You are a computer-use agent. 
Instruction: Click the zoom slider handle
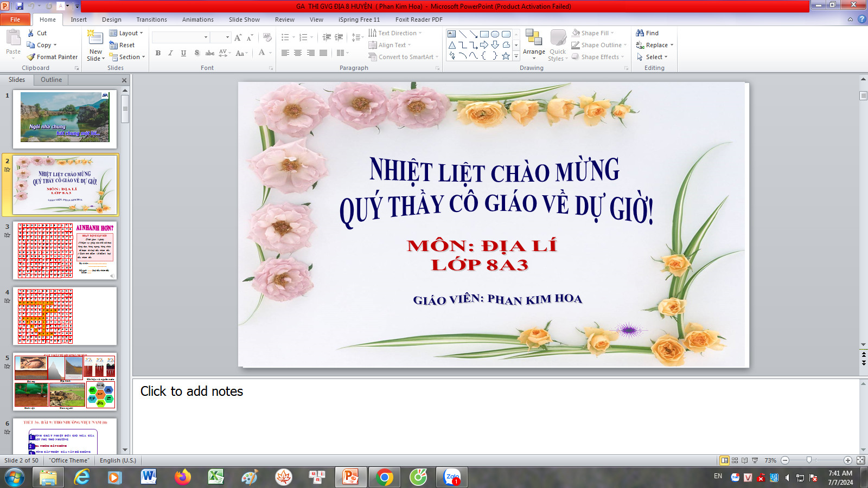pos(809,460)
